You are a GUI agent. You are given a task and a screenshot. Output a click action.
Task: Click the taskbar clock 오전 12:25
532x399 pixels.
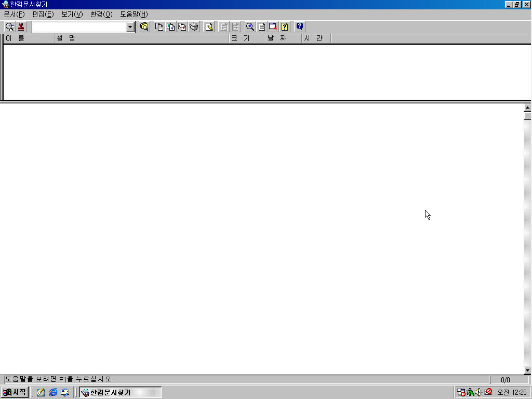coord(512,393)
